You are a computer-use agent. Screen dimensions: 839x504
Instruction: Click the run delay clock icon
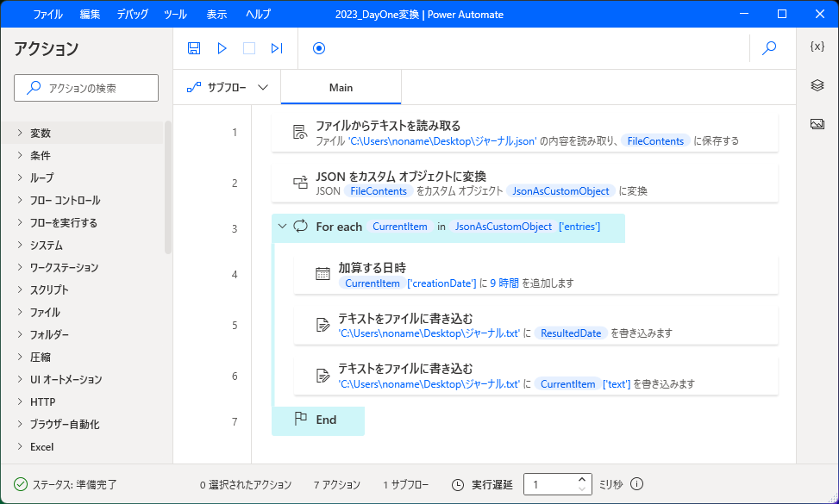tap(458, 485)
